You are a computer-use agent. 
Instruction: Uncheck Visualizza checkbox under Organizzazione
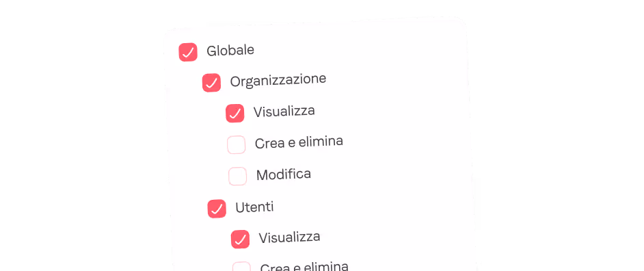235,113
